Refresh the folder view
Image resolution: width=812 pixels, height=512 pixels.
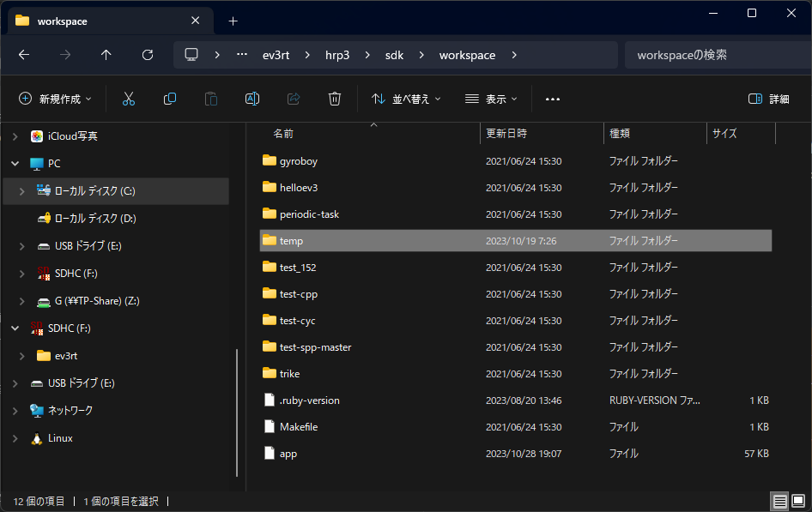147,54
